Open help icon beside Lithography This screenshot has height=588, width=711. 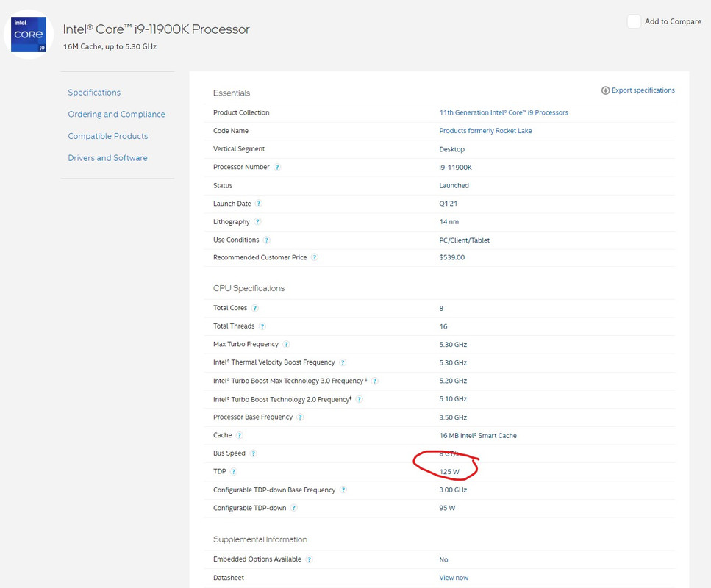click(x=257, y=222)
